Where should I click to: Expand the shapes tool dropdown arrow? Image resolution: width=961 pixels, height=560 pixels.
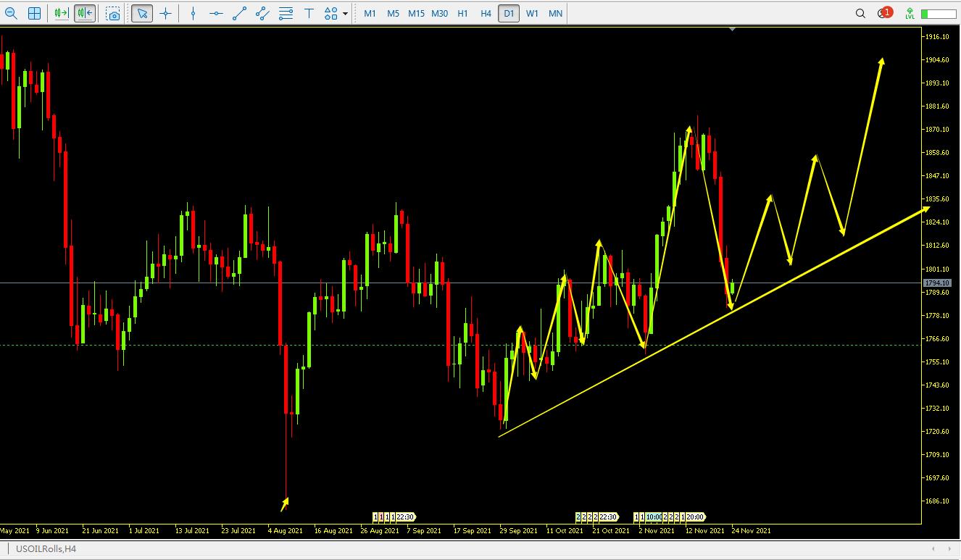(x=345, y=14)
